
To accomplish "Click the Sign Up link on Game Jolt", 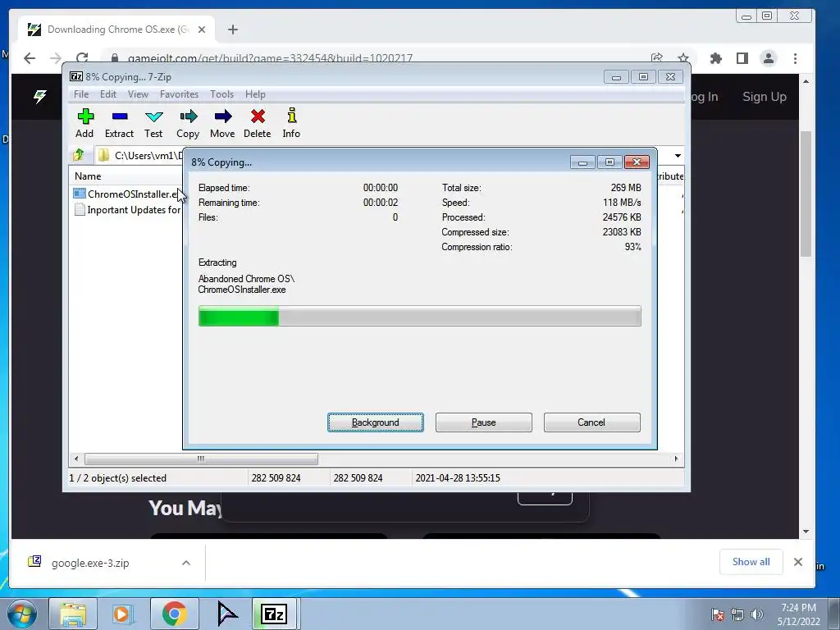I will tap(765, 97).
